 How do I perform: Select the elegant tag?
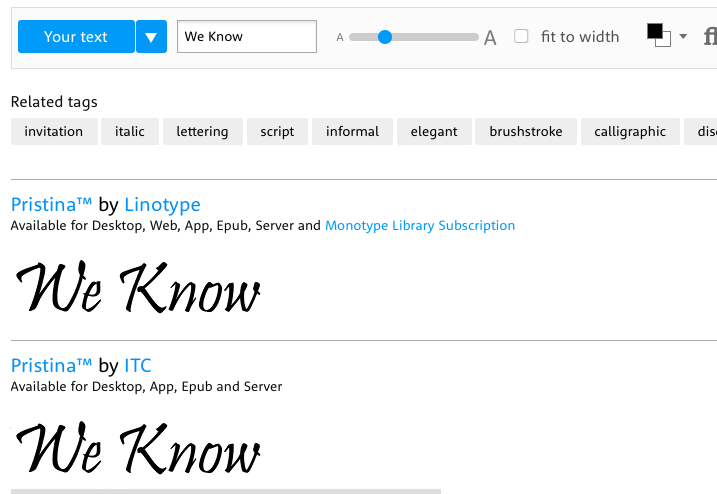point(434,132)
